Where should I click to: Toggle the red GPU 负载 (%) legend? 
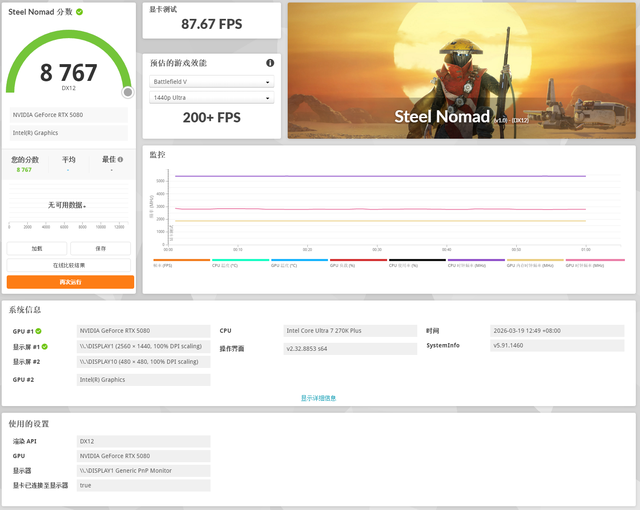pos(358,263)
